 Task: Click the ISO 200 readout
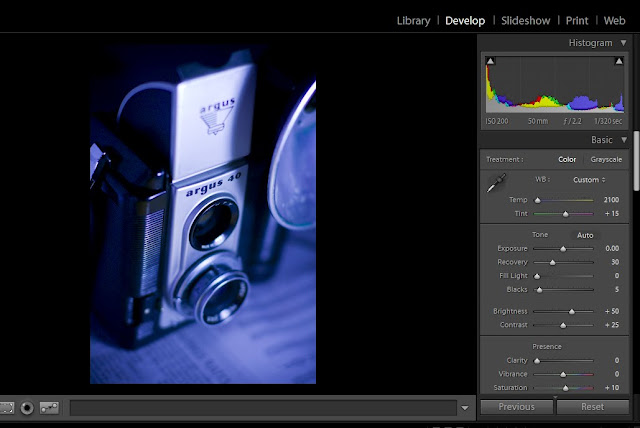(x=497, y=122)
